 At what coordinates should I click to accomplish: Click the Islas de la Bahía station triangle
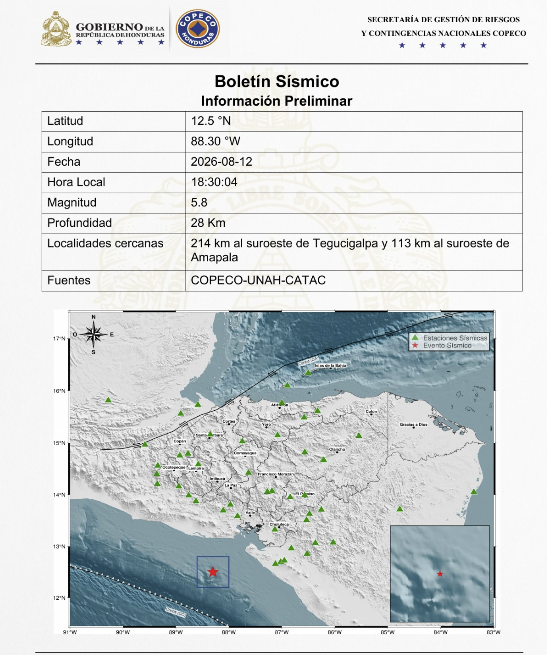308,373
